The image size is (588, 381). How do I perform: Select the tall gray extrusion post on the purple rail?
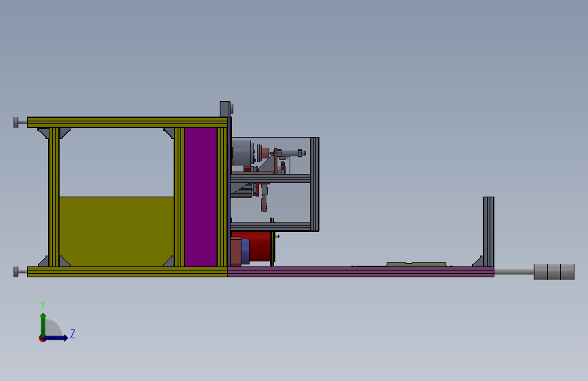click(488, 231)
